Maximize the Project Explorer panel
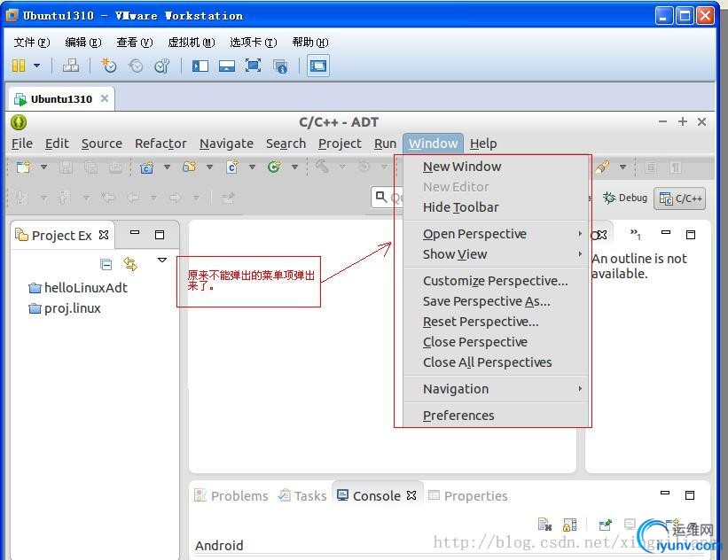Image resolution: width=728 pixels, height=560 pixels. [x=160, y=235]
